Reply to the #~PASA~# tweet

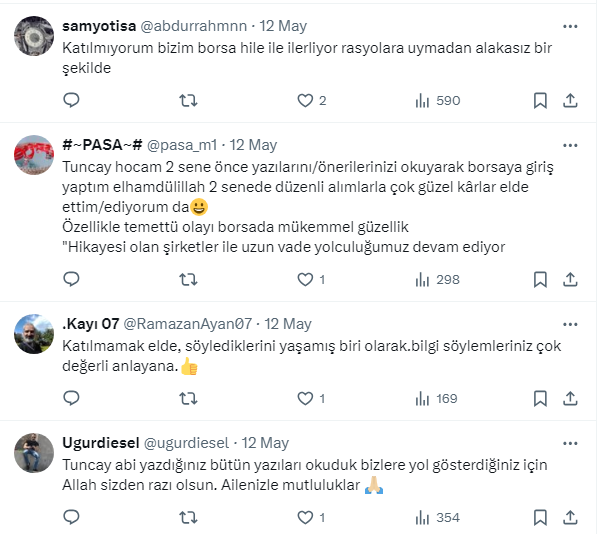(x=71, y=280)
